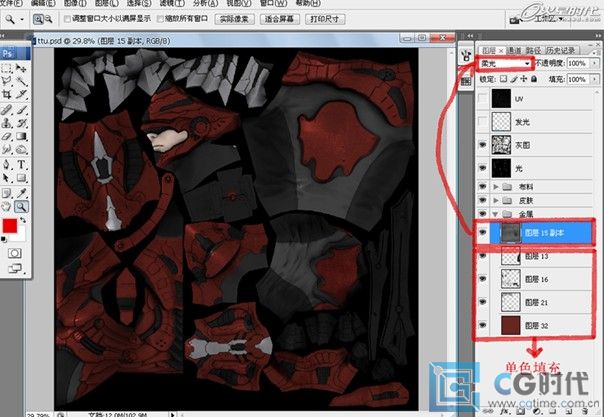The height and width of the screenshot is (417, 604).
Task: Click lock transparent pixels icon
Action: [x=503, y=79]
